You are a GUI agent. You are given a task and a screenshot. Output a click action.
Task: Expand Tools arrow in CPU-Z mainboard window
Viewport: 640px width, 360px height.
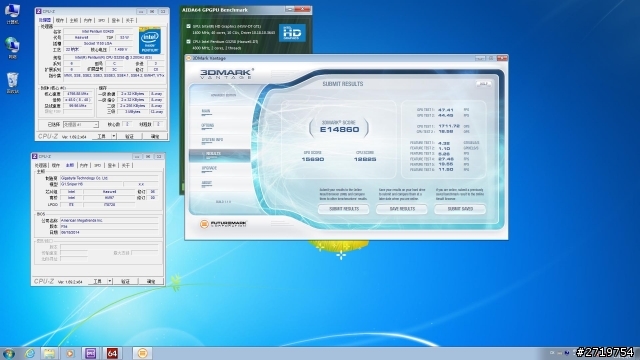point(110,281)
